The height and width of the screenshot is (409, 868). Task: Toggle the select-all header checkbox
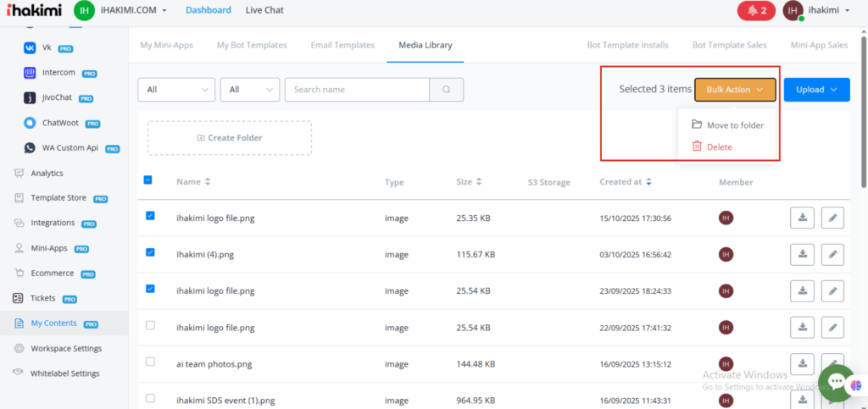[x=148, y=180]
